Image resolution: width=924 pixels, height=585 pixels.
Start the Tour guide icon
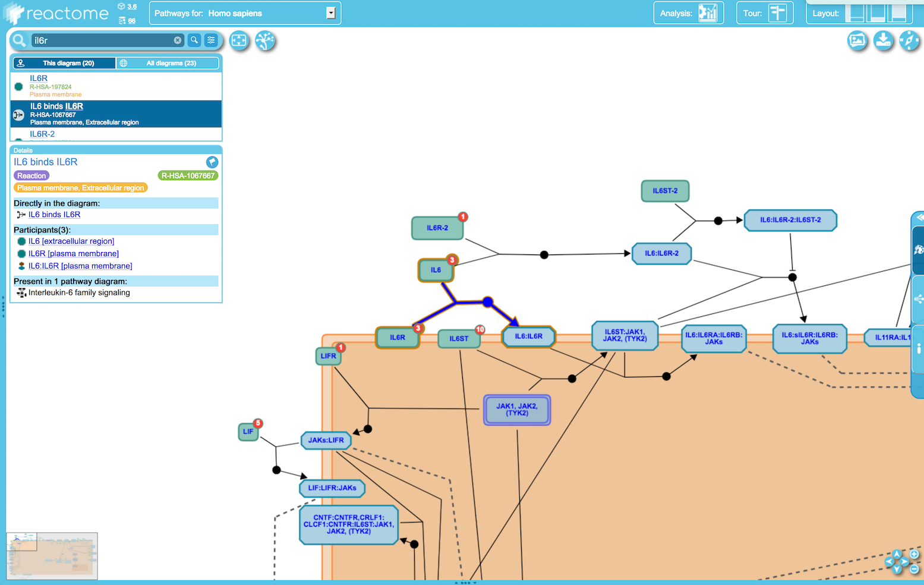click(777, 13)
